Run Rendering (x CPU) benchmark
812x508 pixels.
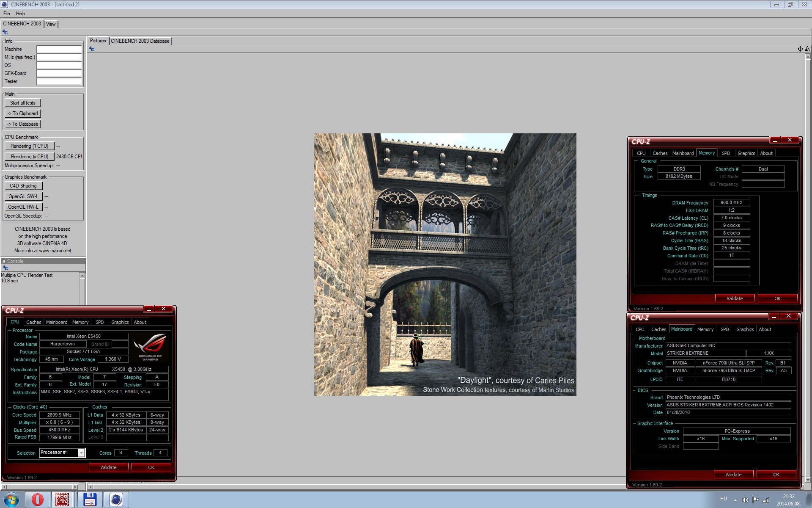coord(30,157)
